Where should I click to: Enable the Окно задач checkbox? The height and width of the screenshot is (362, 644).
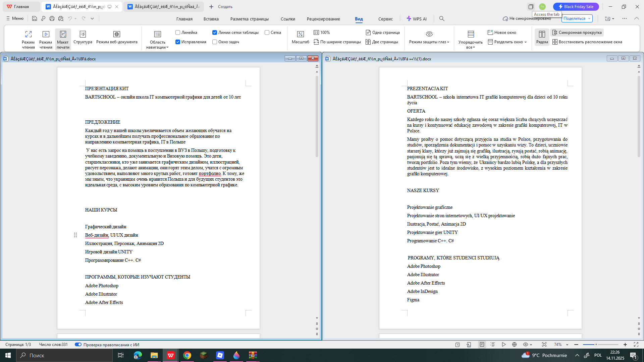coord(215,42)
